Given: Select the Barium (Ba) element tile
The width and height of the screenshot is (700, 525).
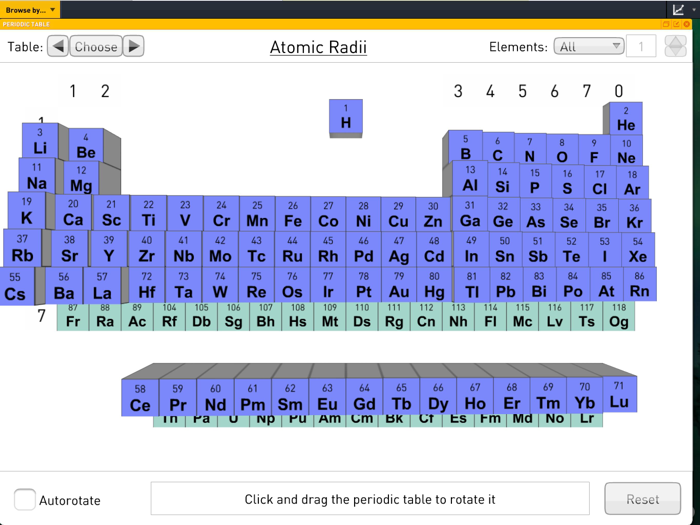Looking at the screenshot, I should pos(64,286).
